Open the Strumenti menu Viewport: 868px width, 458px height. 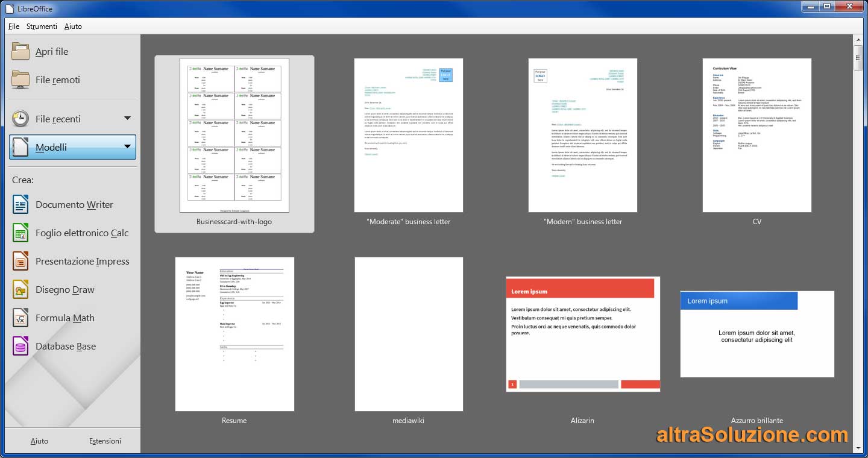[42, 27]
